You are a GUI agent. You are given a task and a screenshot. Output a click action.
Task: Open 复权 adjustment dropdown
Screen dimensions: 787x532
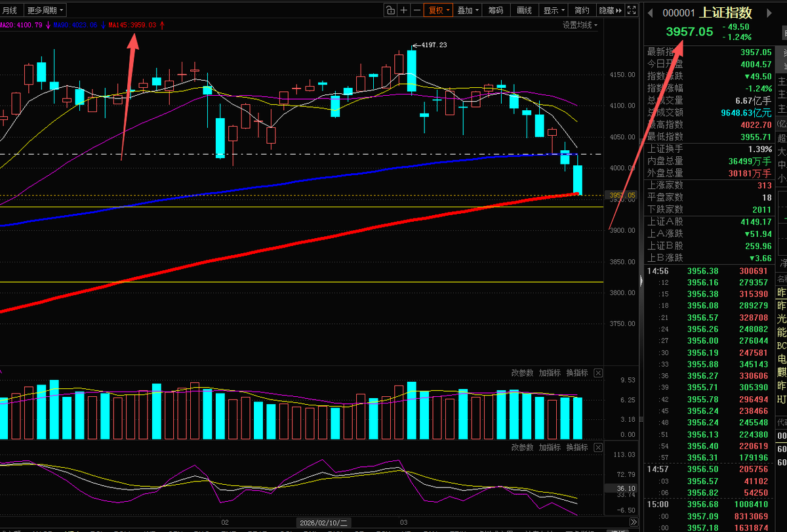438,10
